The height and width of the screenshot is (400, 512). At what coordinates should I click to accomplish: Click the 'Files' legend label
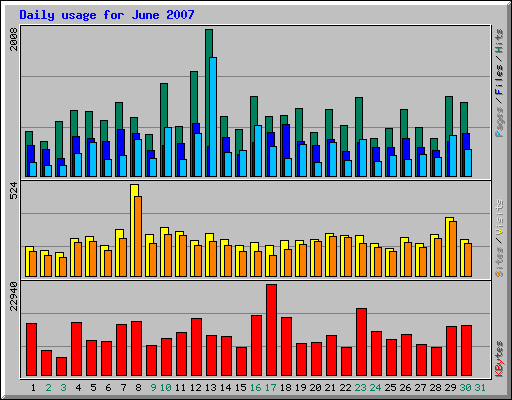tap(499, 79)
